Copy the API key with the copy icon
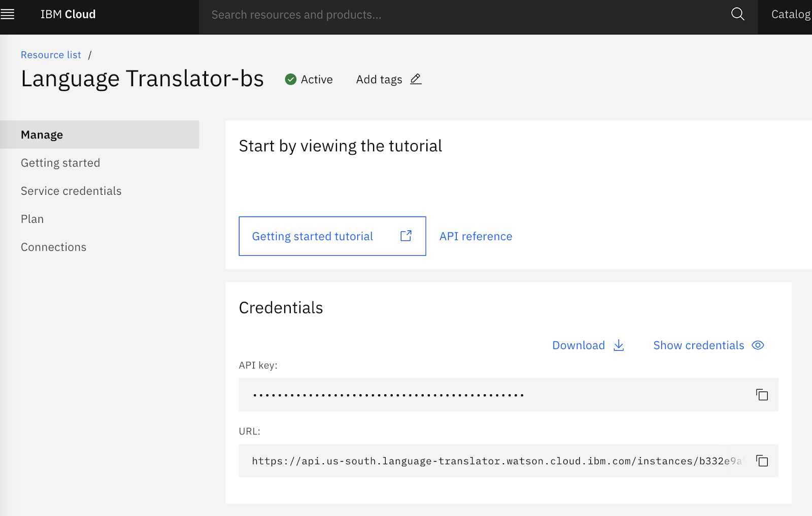Viewport: 812px width, 516px height. click(x=761, y=395)
